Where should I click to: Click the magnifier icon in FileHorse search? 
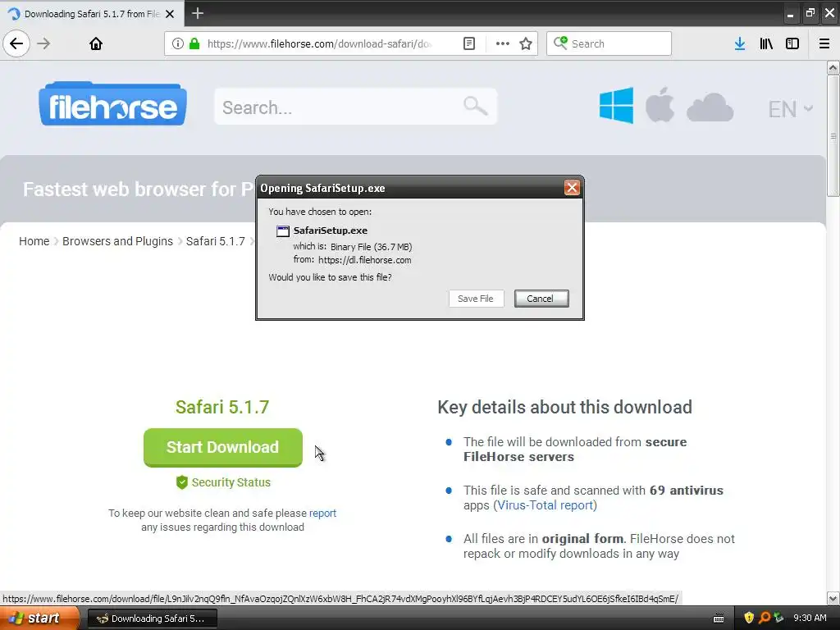click(x=475, y=106)
